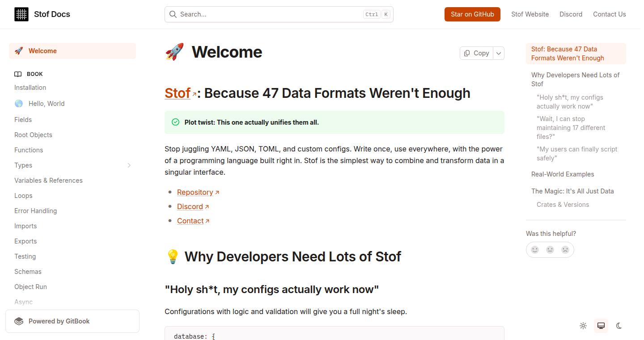Image resolution: width=644 pixels, height=340 pixels.
Task: Expand the Types sidebar section chevron
Action: pos(129,165)
